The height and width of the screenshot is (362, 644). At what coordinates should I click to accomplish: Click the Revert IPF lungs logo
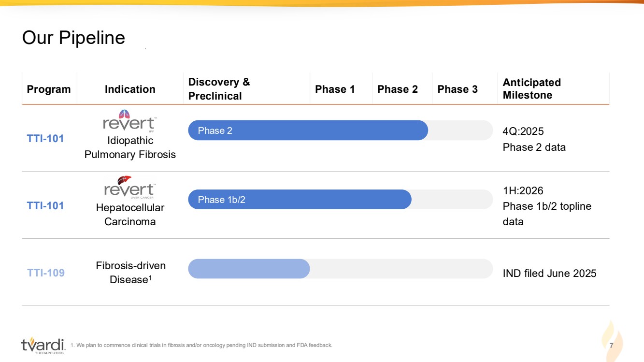click(x=129, y=121)
